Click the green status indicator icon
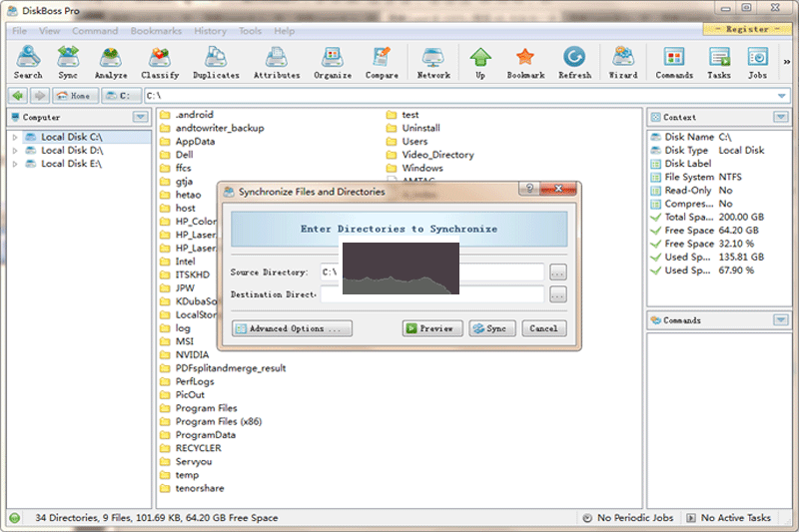This screenshot has width=799, height=532. [14, 518]
